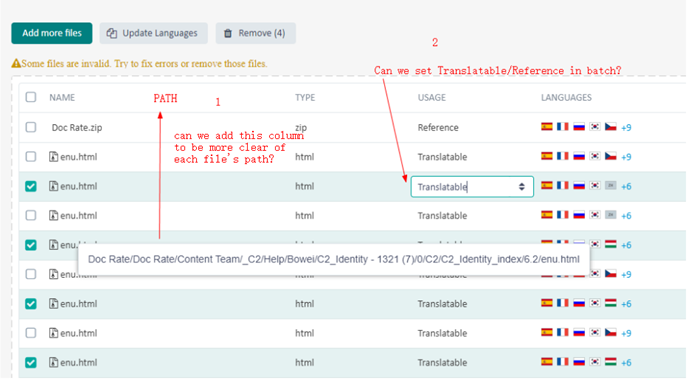This screenshot has width=693, height=386.
Task: Click the Add more files button
Action: pos(52,33)
